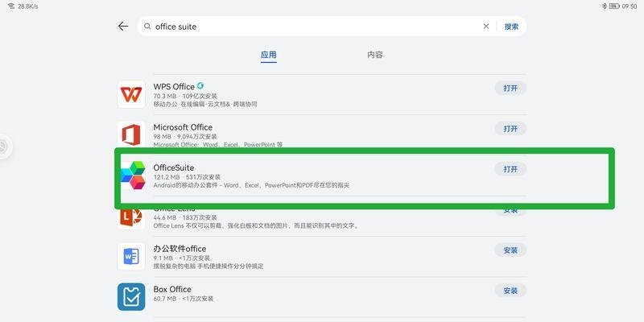The height and width of the screenshot is (322, 644).
Task: Tap the 搜索 search button
Action: click(511, 27)
